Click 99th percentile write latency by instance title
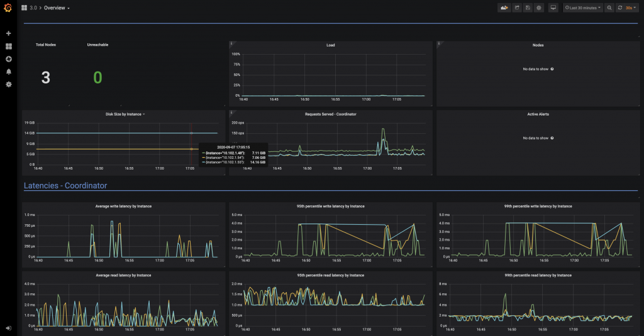The image size is (644, 336). coord(538,207)
